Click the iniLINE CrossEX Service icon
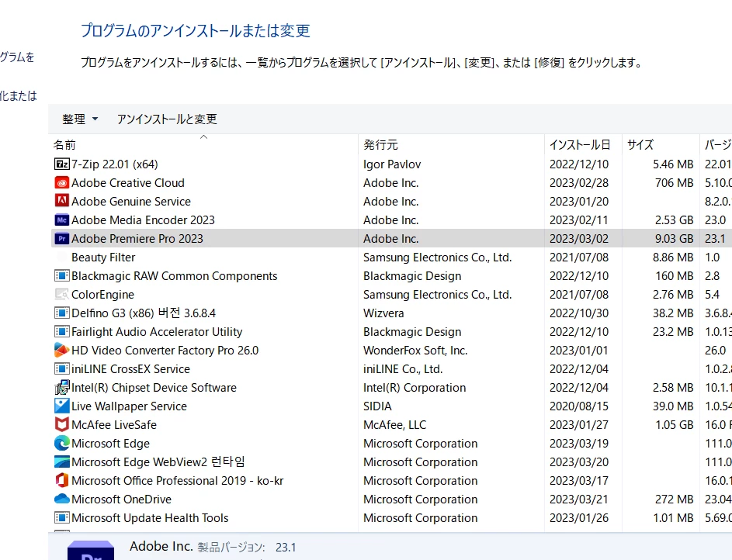This screenshot has width=732, height=560. coord(61,369)
